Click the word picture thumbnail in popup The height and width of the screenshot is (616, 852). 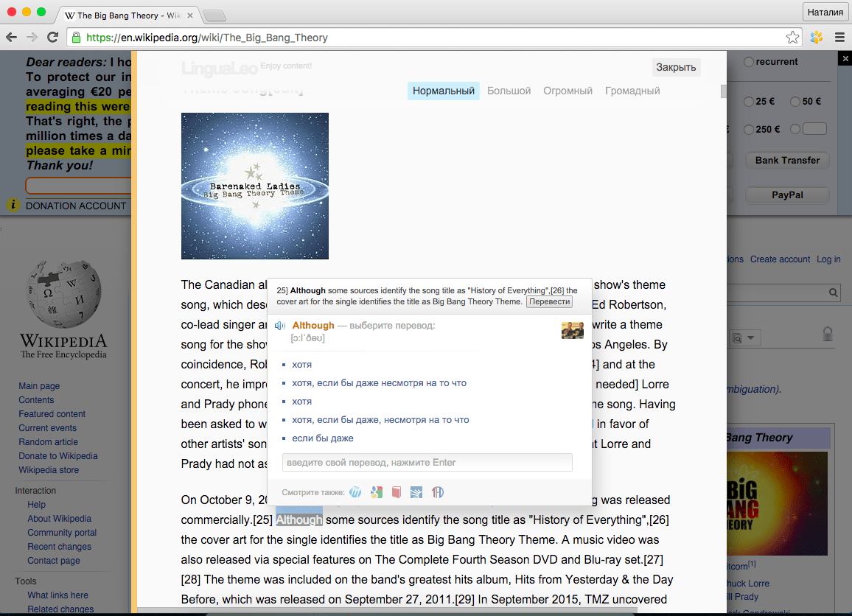coord(572,330)
